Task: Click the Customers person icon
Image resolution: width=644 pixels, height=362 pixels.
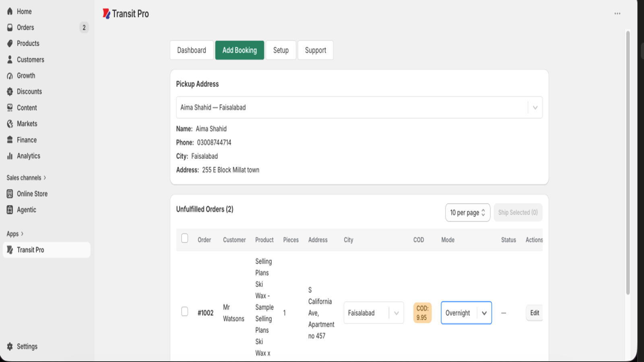Action: 10,60
